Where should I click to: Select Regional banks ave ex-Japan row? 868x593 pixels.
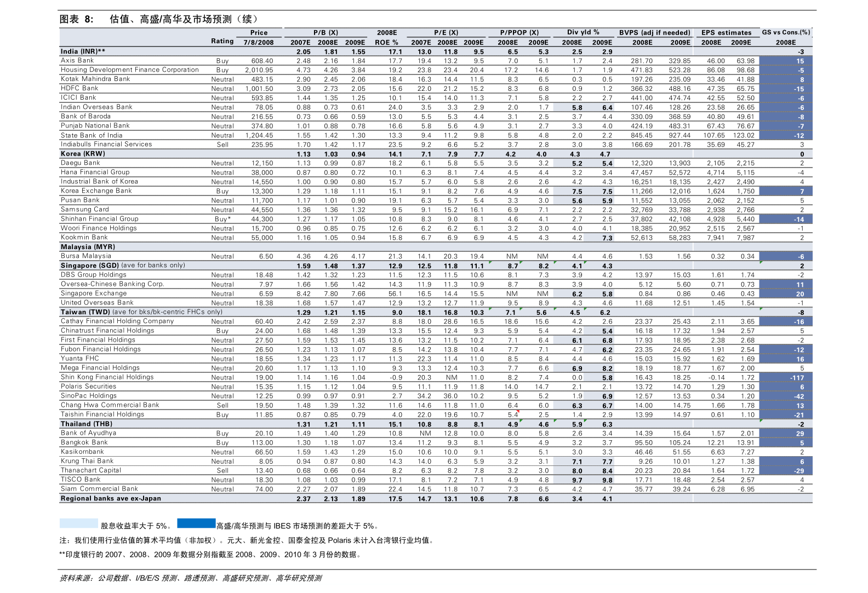(x=111, y=498)
